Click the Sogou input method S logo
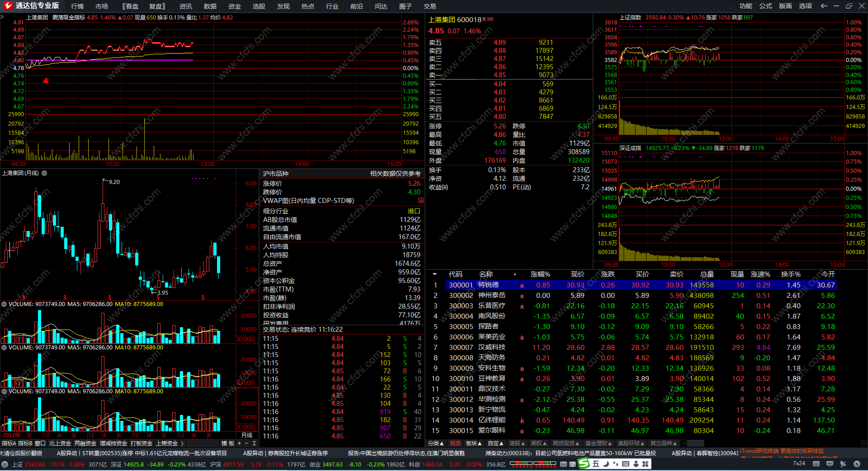Image resolution: width=868 pixels, height=471 pixels. pyautogui.click(x=584, y=463)
